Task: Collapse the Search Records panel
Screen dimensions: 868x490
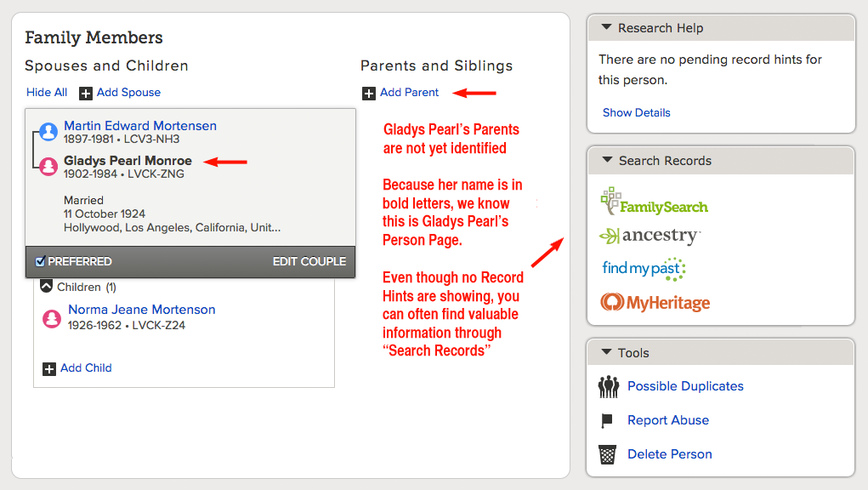Action: coord(607,160)
